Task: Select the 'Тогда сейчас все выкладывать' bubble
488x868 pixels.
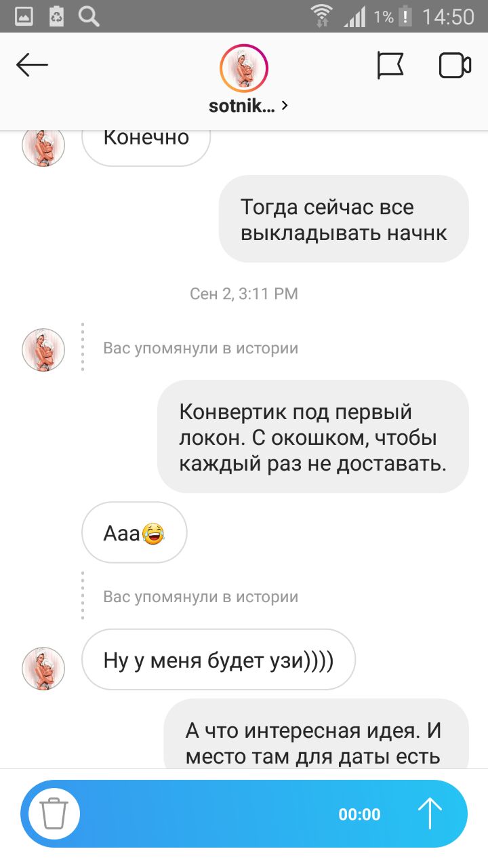Action: (344, 219)
